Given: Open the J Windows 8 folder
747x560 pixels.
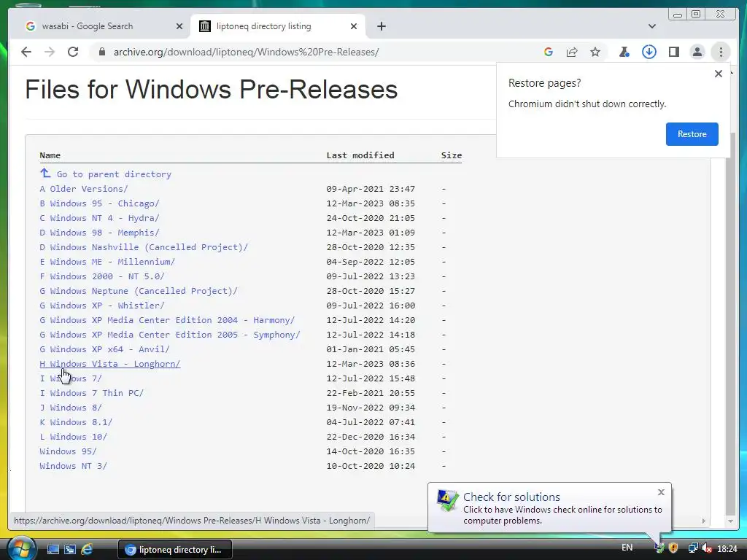Looking at the screenshot, I should click(71, 408).
